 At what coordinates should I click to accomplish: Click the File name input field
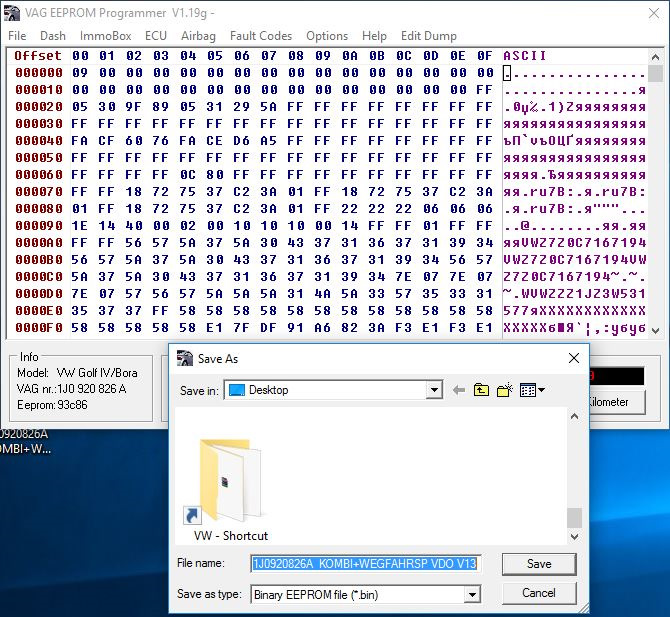[x=365, y=564]
